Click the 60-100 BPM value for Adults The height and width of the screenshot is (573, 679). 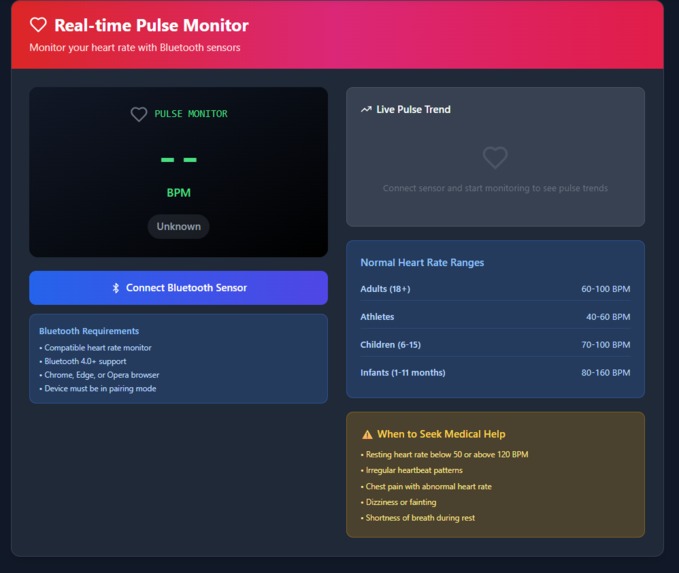(x=605, y=289)
